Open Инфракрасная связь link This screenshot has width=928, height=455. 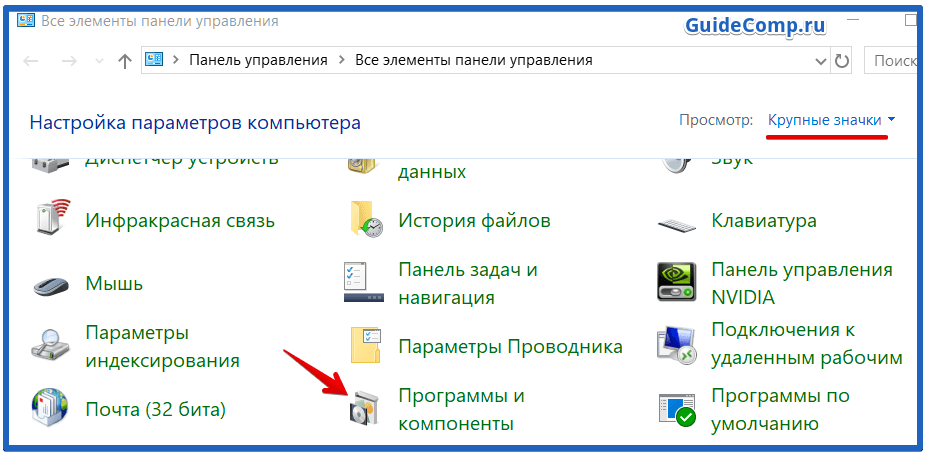[181, 221]
